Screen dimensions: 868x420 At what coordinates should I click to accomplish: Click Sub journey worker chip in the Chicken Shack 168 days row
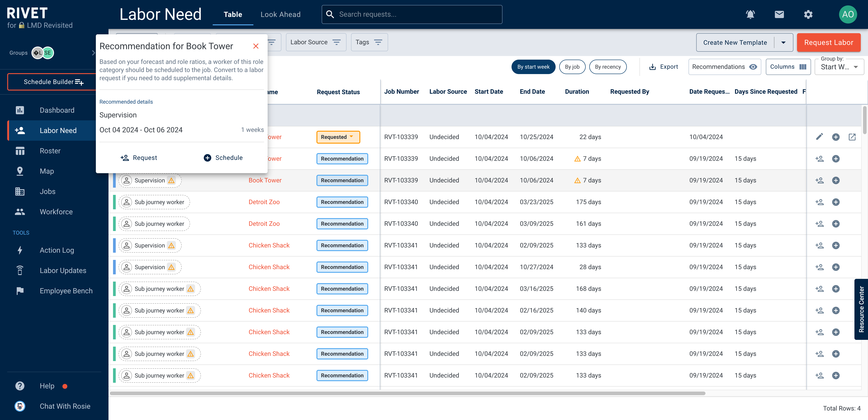pyautogui.click(x=159, y=289)
